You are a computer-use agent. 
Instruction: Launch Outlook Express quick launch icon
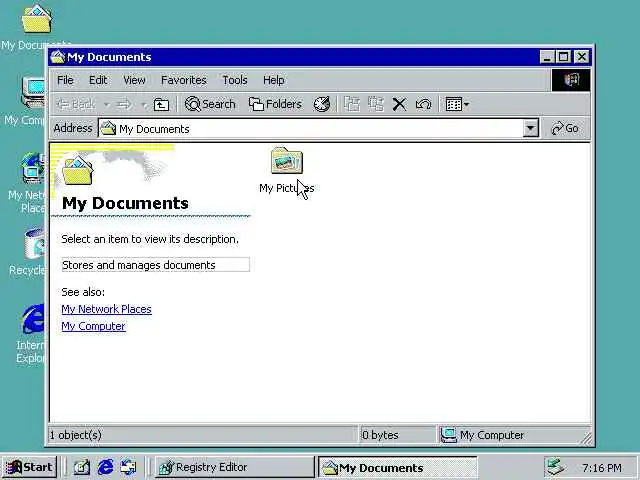pos(129,467)
